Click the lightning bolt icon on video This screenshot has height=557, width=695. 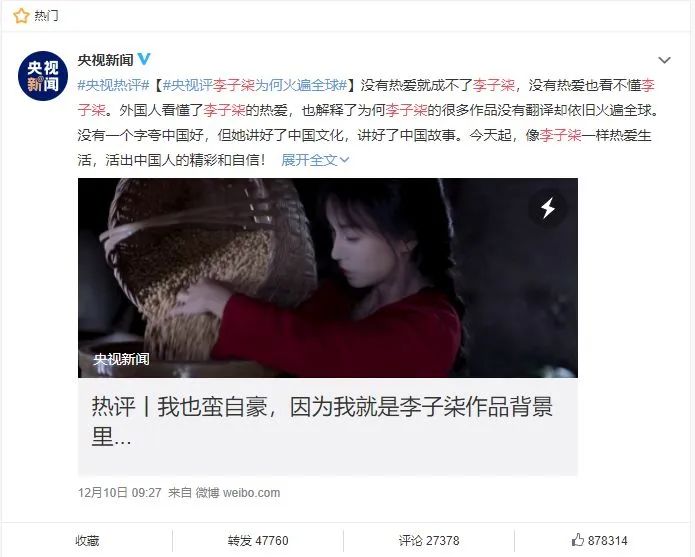pyautogui.click(x=548, y=208)
